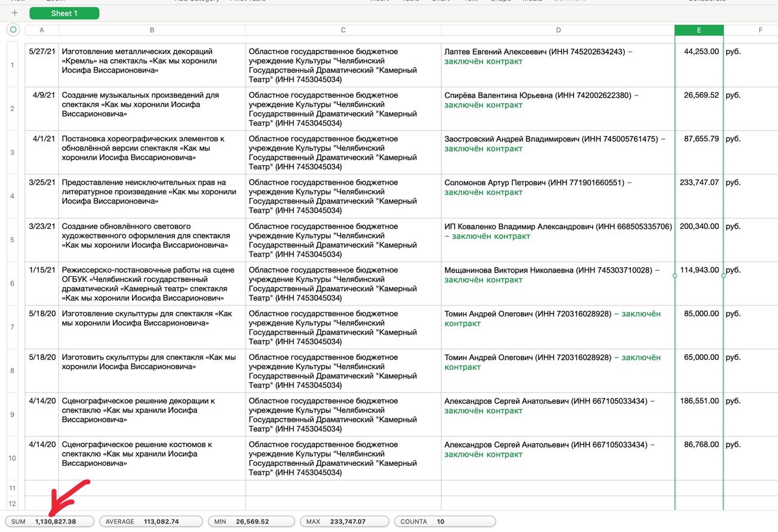The height and width of the screenshot is (532, 778).
Task: Select column B header
Action: [x=152, y=30]
